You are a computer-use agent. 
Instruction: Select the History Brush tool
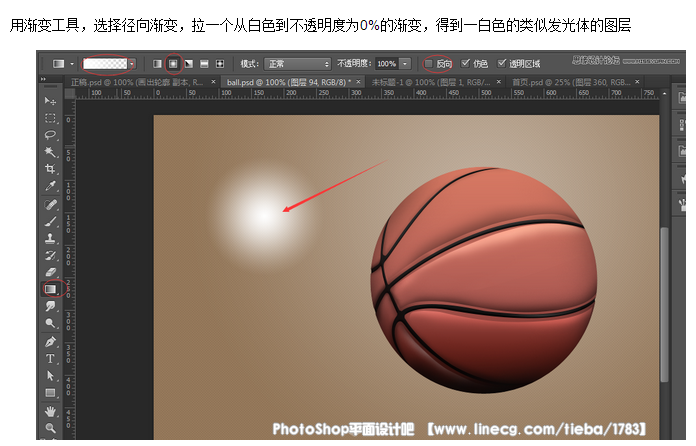50,255
